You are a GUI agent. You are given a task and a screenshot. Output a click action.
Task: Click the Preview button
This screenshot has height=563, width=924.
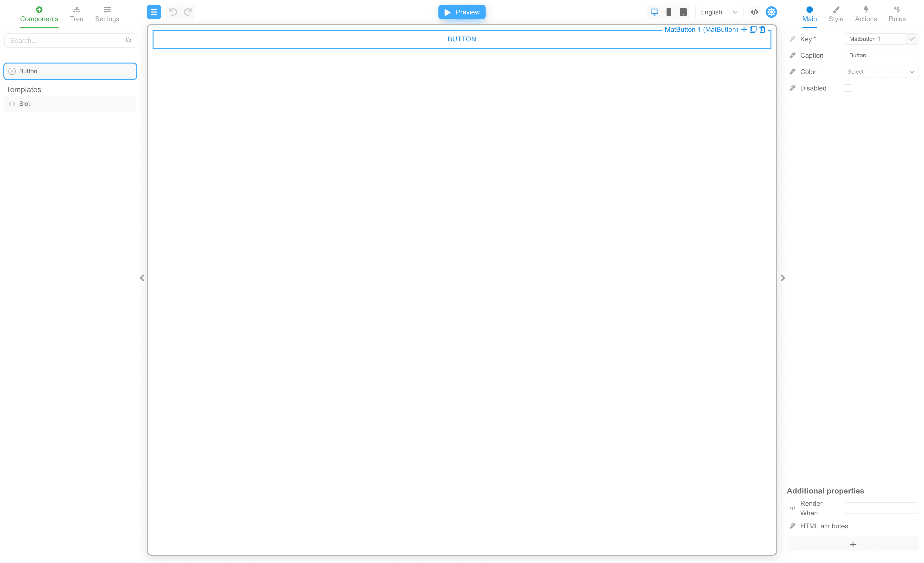point(462,12)
